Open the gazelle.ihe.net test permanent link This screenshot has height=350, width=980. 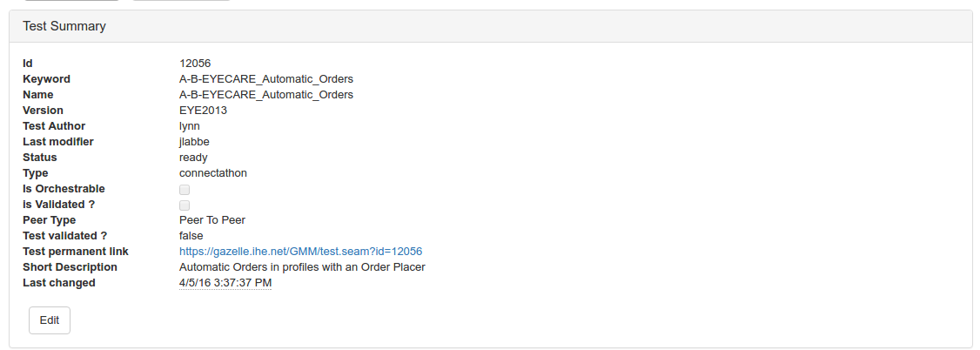pyautogui.click(x=300, y=252)
